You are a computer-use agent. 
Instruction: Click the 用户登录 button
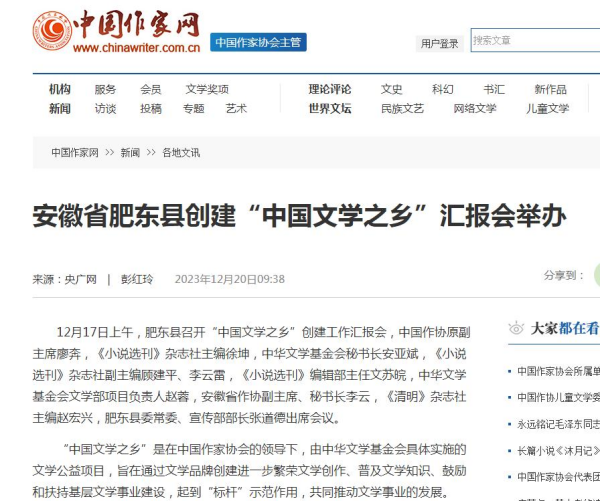[x=439, y=44]
